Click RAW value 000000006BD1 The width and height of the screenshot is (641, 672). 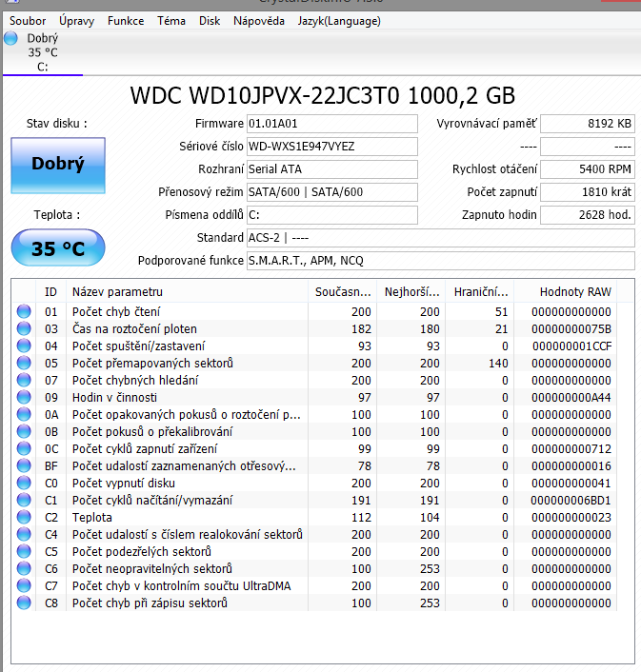tap(571, 501)
